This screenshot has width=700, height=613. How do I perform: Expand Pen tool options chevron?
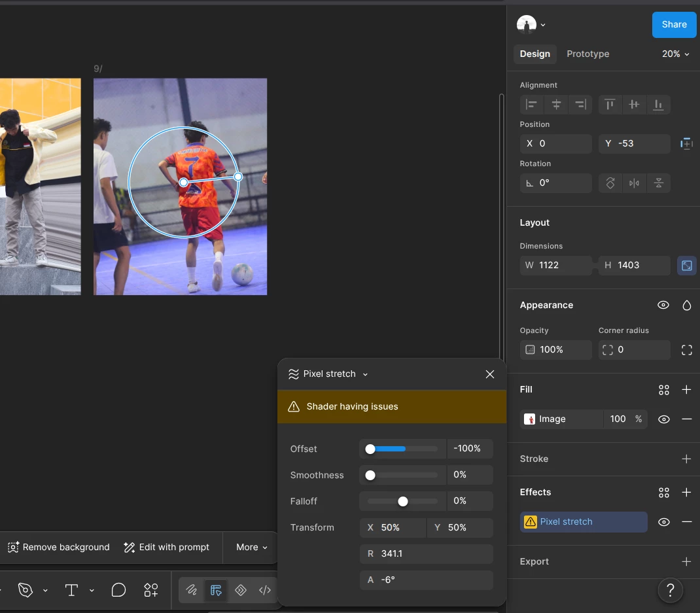click(45, 591)
